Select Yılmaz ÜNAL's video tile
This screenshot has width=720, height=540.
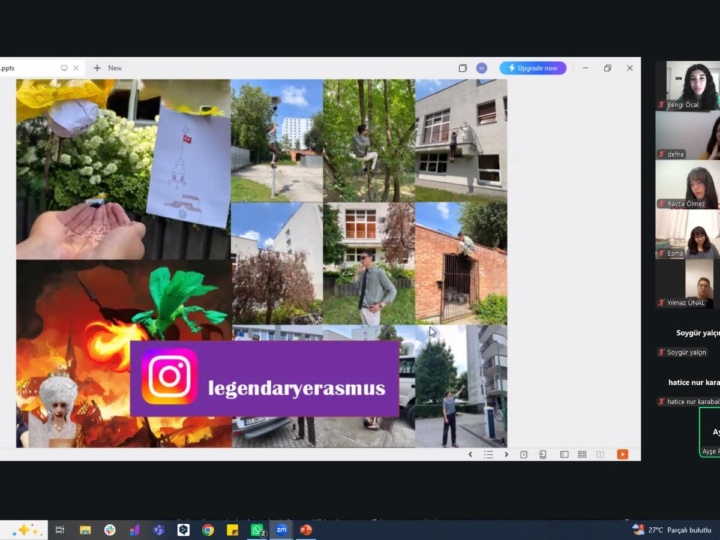[687, 283]
